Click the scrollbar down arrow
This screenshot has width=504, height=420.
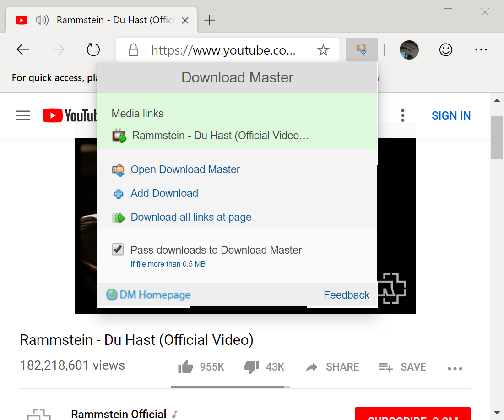(497, 413)
